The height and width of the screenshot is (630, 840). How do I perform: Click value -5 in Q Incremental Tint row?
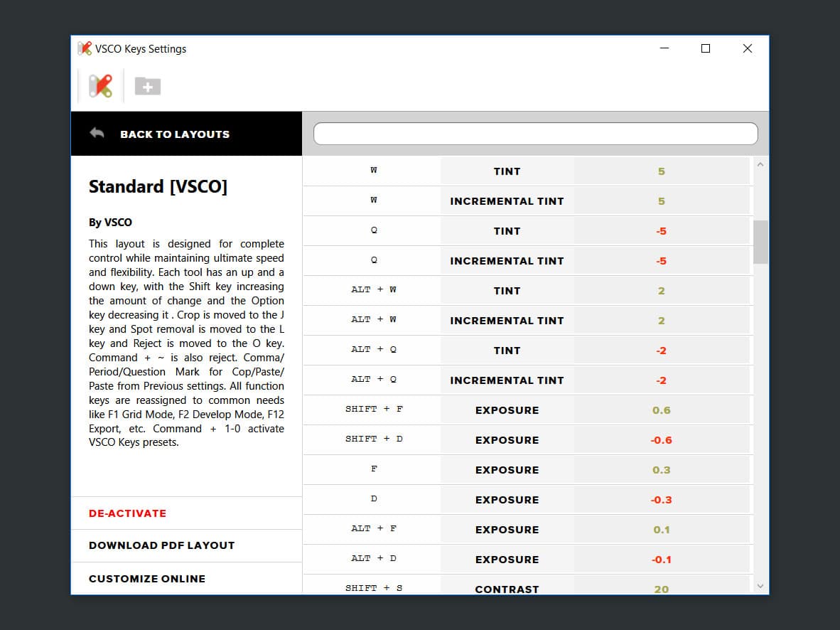[661, 261]
